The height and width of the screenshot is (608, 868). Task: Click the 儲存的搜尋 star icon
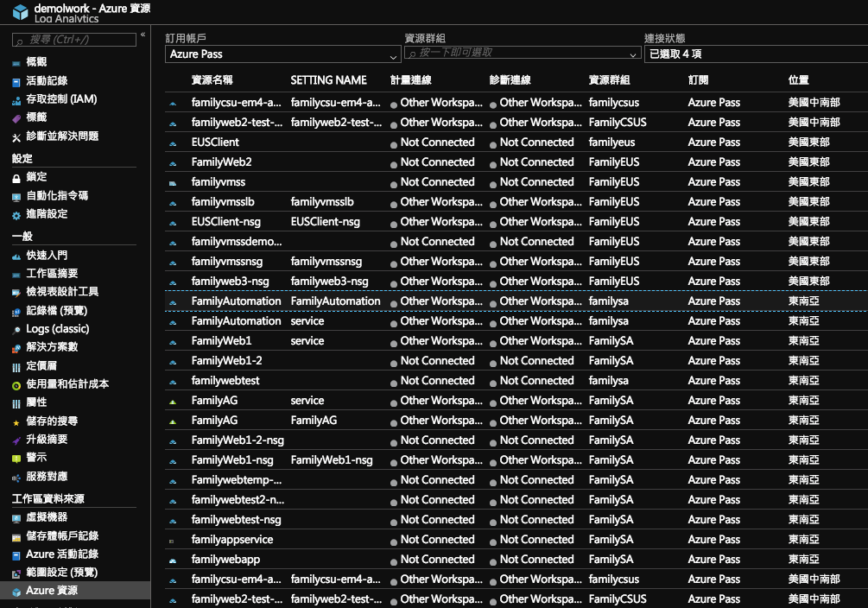tap(16, 422)
